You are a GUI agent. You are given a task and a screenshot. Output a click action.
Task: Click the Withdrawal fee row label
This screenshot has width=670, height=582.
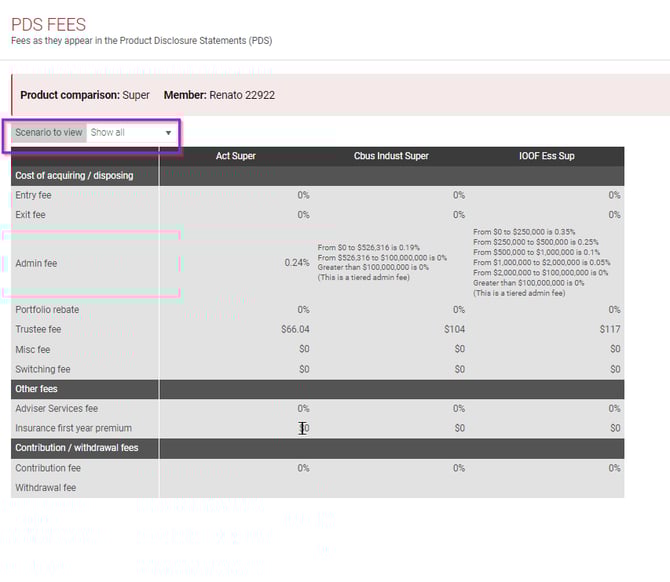pos(45,488)
